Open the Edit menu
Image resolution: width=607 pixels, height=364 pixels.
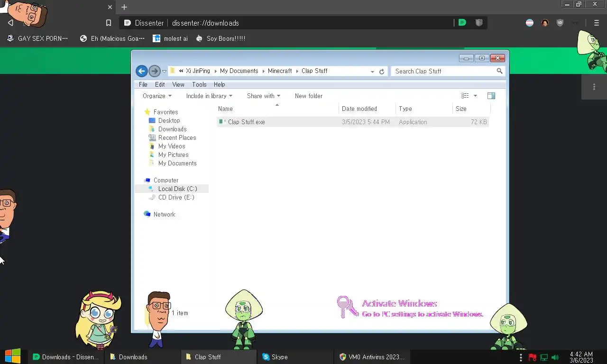click(160, 84)
